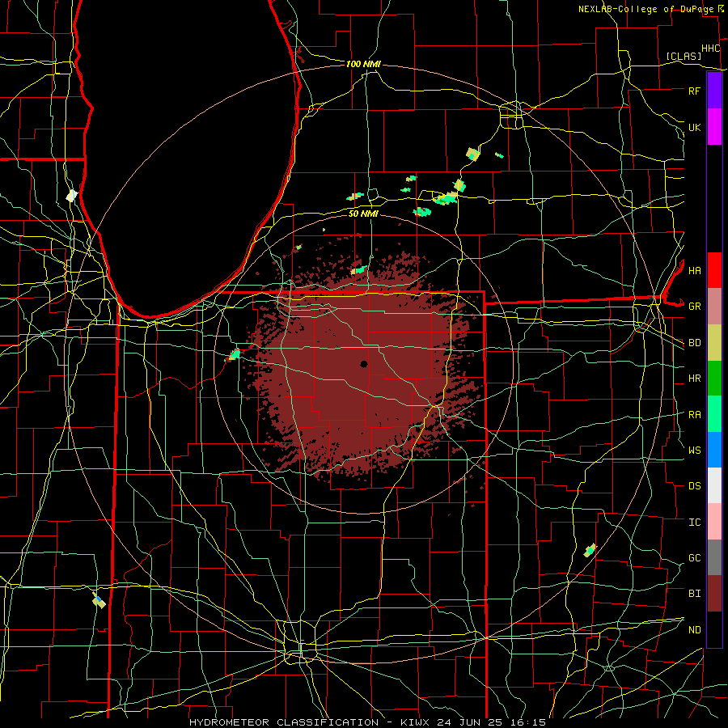
Task: Click the 50 NMI range ring label
Action: click(x=363, y=214)
